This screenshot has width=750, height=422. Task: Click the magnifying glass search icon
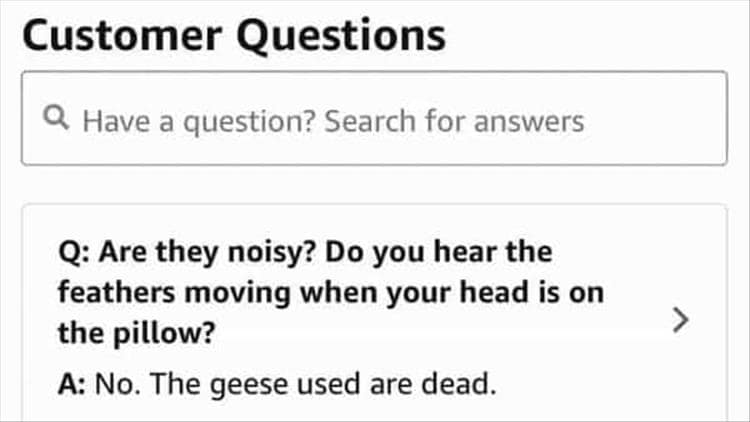(x=57, y=120)
